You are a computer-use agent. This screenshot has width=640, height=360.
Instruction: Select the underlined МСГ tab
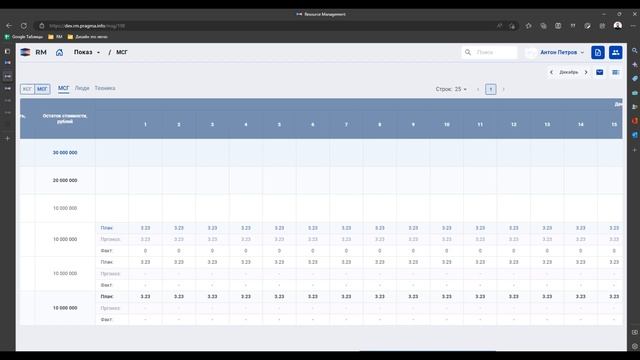tap(63, 88)
